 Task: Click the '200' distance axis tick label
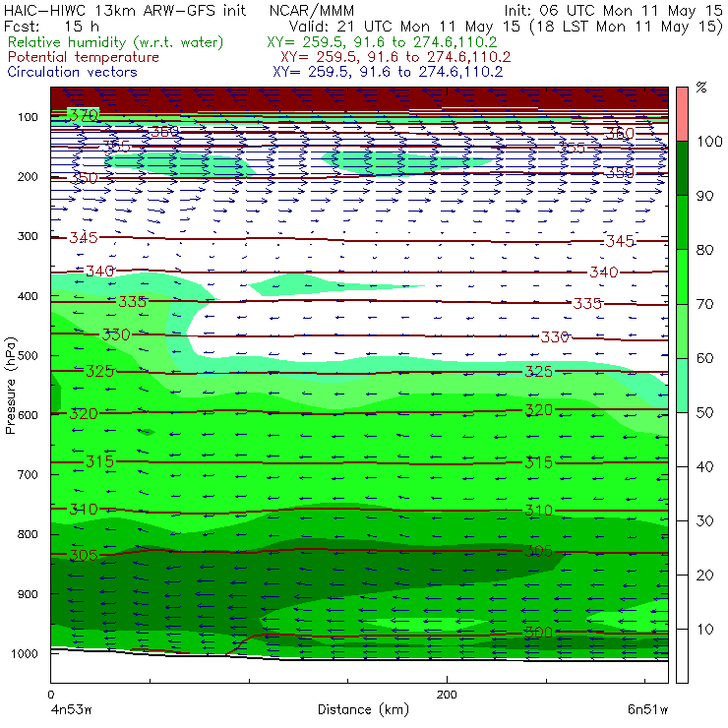coord(447,695)
